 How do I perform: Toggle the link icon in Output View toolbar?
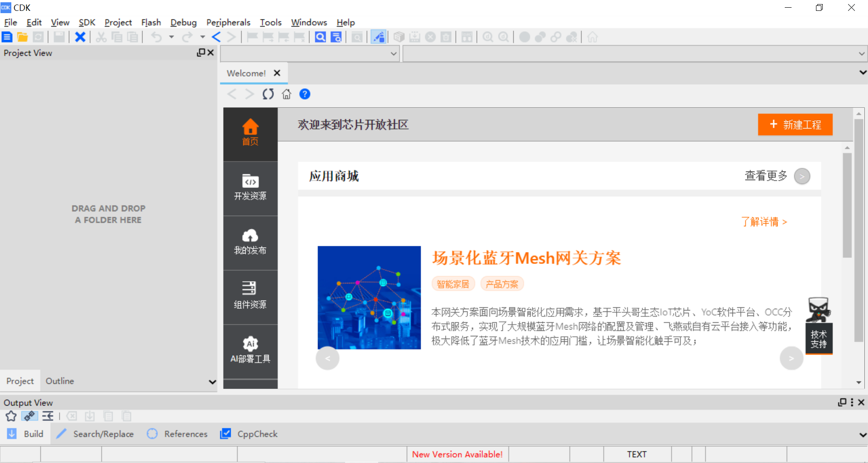pos(29,416)
